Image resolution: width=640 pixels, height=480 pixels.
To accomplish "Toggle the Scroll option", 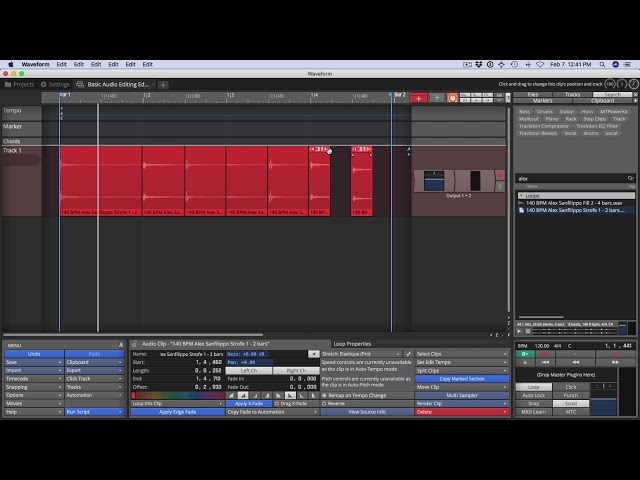I will pyautogui.click(x=571, y=403).
